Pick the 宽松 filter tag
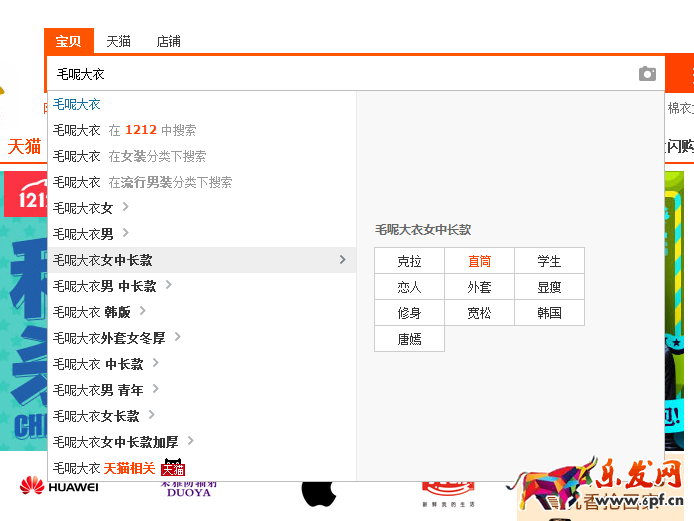The height and width of the screenshot is (521, 694). point(479,313)
